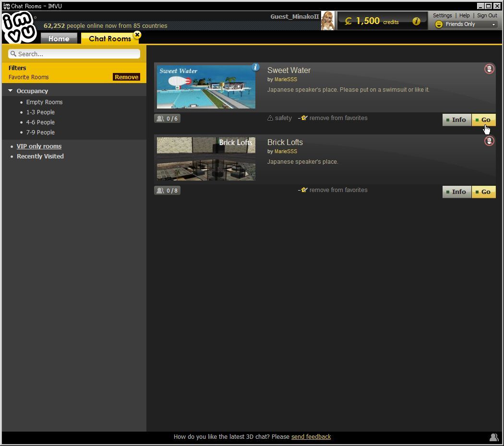Click the favorites star icon for Sweet Water
The image size is (504, 446).
303,118
